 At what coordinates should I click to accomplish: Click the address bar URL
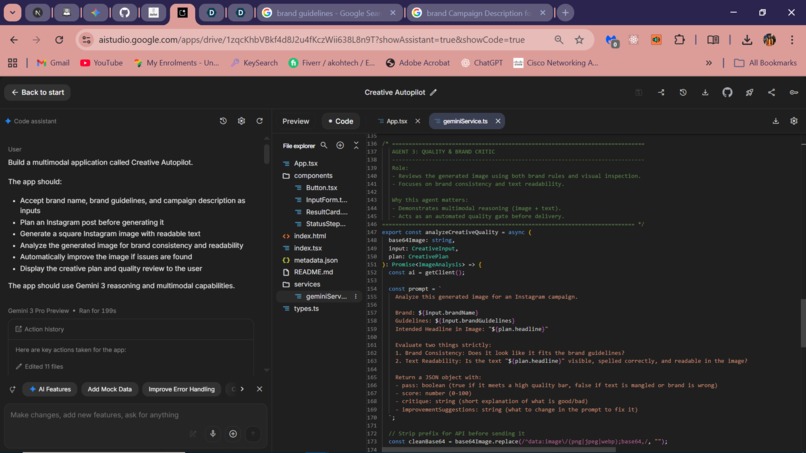pos(312,40)
